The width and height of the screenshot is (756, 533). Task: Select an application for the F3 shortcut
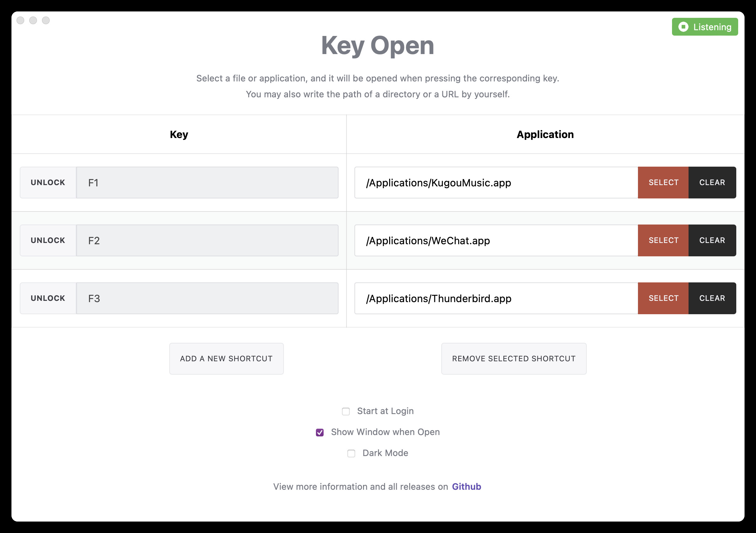(663, 298)
